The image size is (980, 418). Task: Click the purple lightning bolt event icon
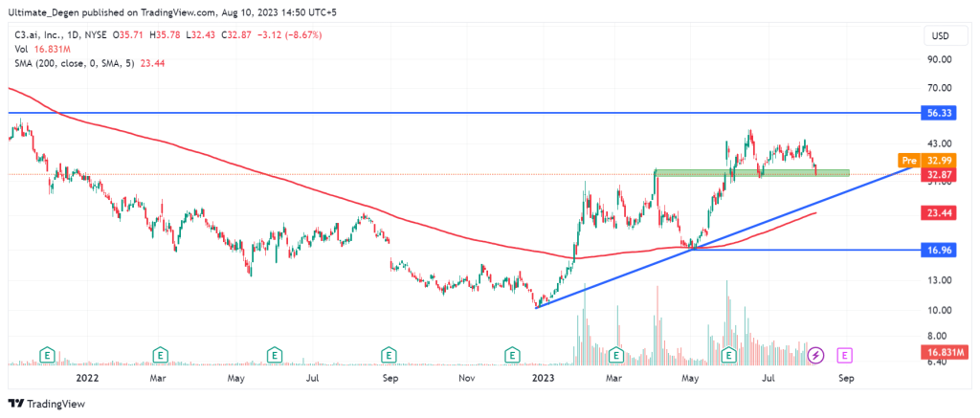[x=816, y=356]
